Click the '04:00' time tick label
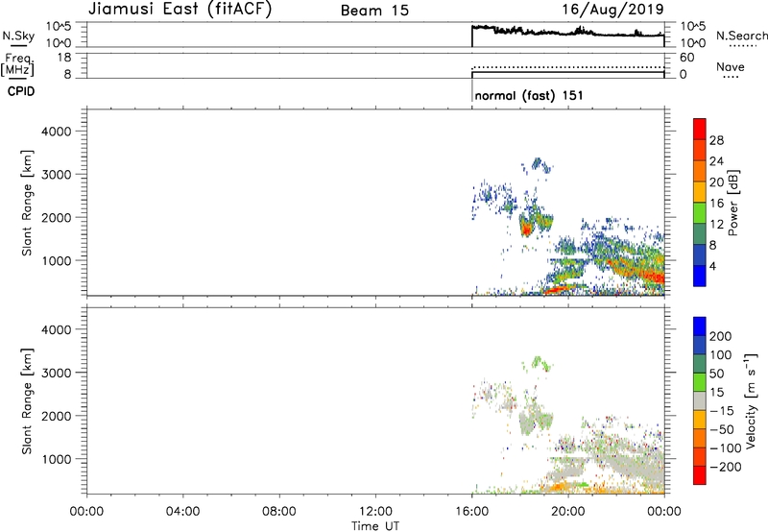 tap(183, 512)
